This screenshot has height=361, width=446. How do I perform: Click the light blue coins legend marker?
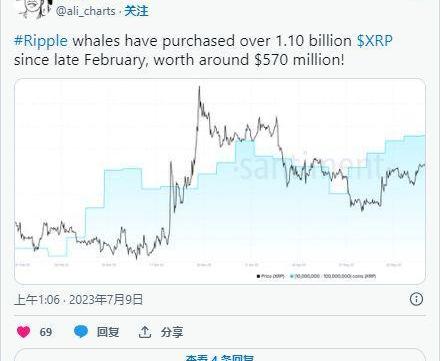[292, 276]
